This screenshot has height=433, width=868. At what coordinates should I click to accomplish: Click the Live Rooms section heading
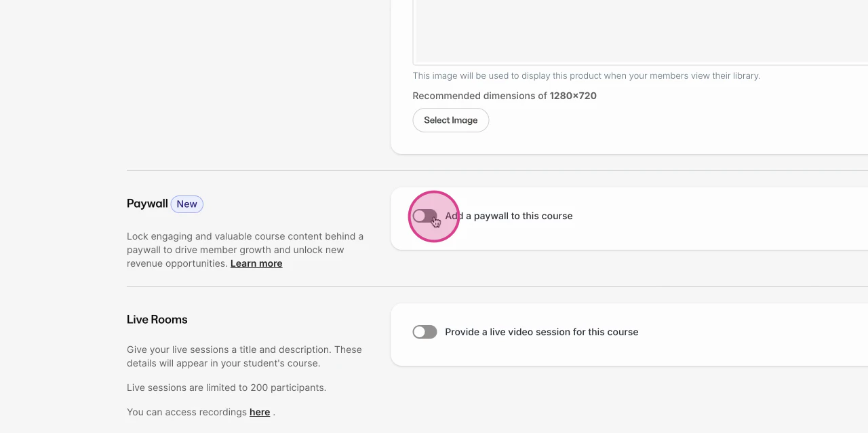point(157,319)
